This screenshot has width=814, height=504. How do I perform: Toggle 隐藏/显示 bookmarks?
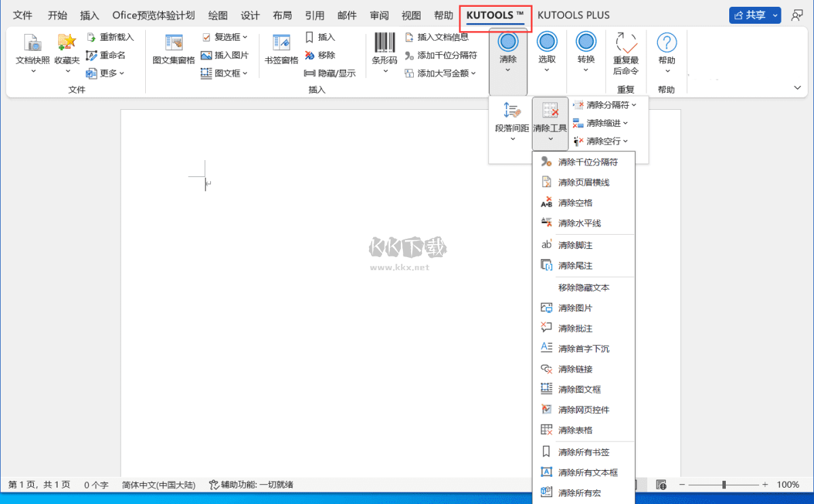click(x=330, y=73)
